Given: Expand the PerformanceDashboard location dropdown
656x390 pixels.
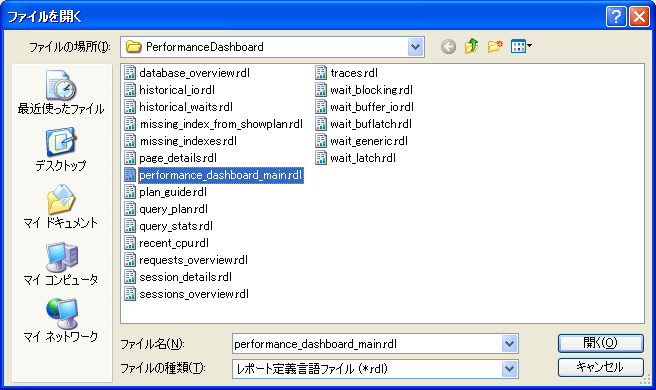Looking at the screenshot, I should click(x=415, y=47).
